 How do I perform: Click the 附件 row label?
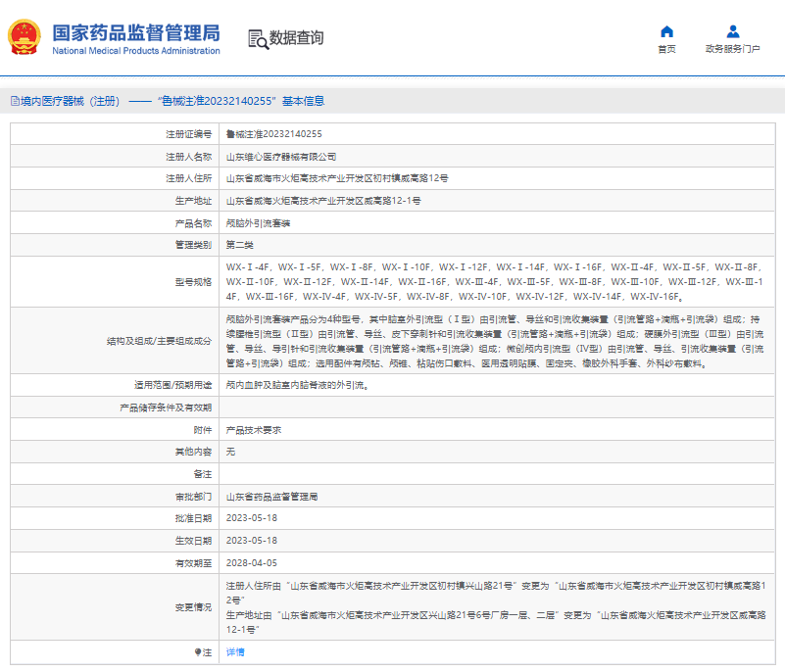tap(203, 430)
